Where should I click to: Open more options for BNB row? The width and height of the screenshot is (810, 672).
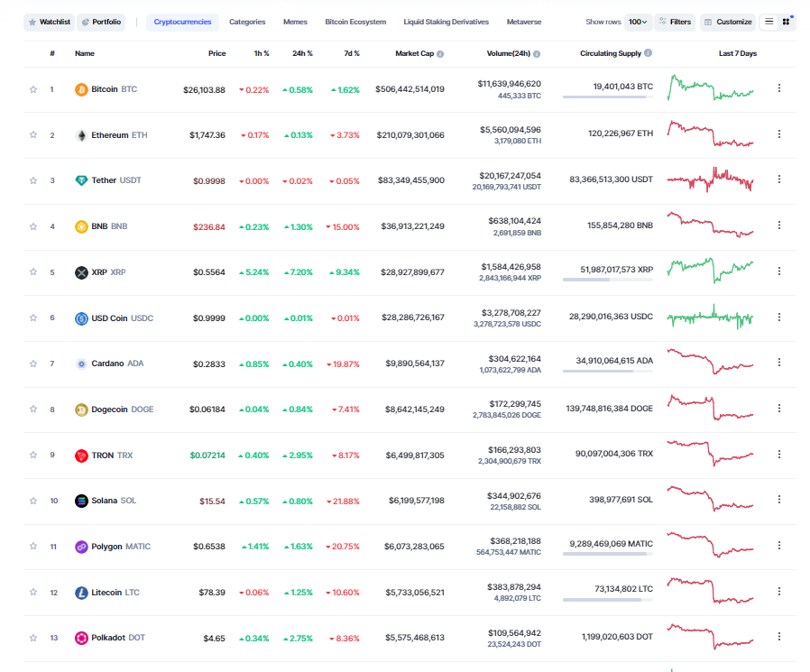(779, 226)
